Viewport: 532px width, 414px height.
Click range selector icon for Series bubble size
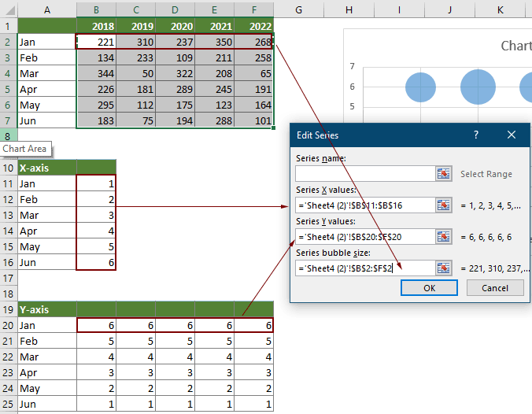[443, 268]
